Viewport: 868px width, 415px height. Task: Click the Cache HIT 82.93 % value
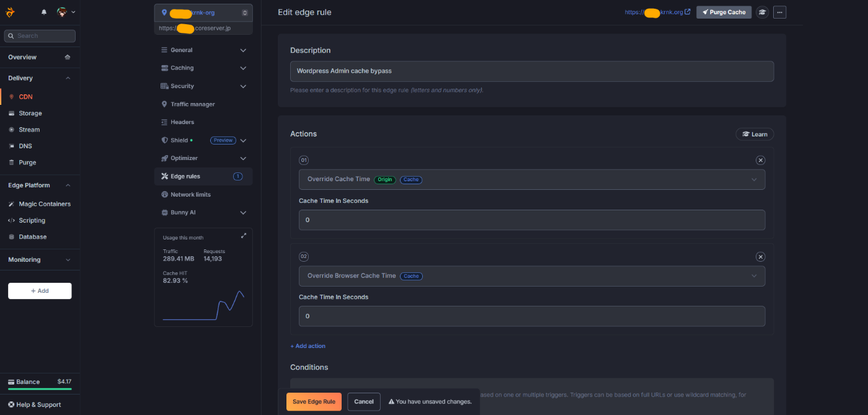[x=175, y=281]
